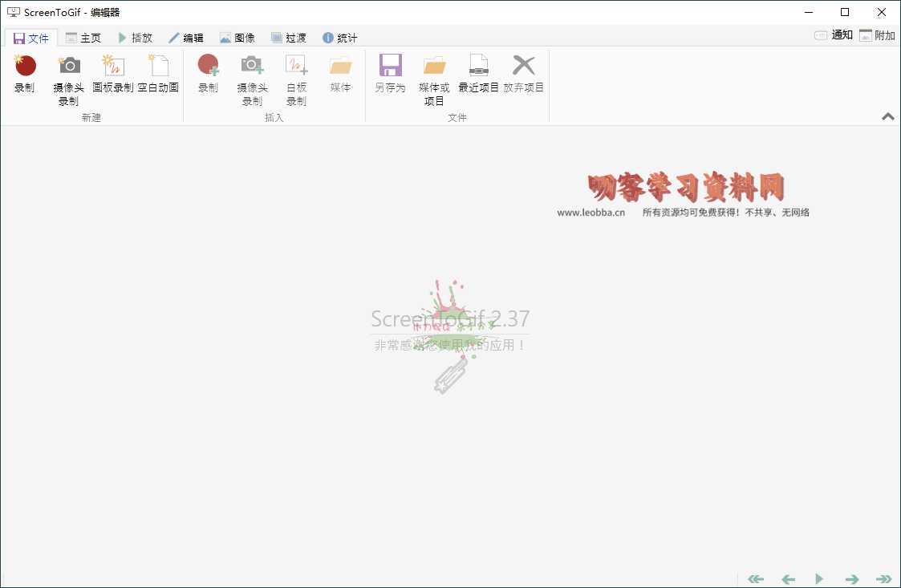Insert media (媒体) from the 插入 group
Image resolution: width=901 pixels, height=588 pixels.
point(341,73)
